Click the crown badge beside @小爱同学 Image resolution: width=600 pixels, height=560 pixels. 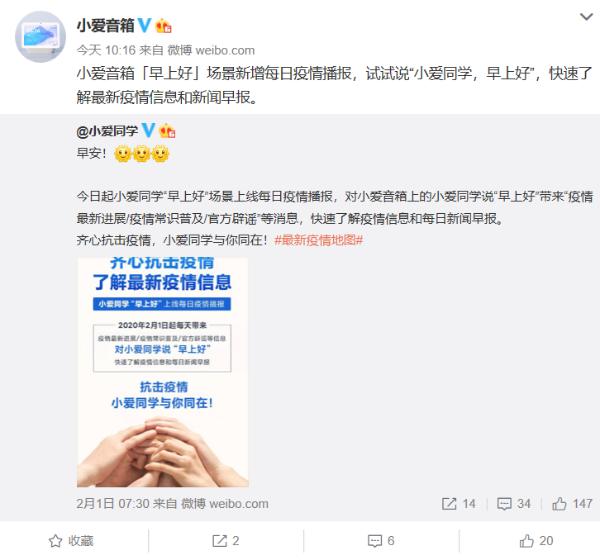coord(167,131)
